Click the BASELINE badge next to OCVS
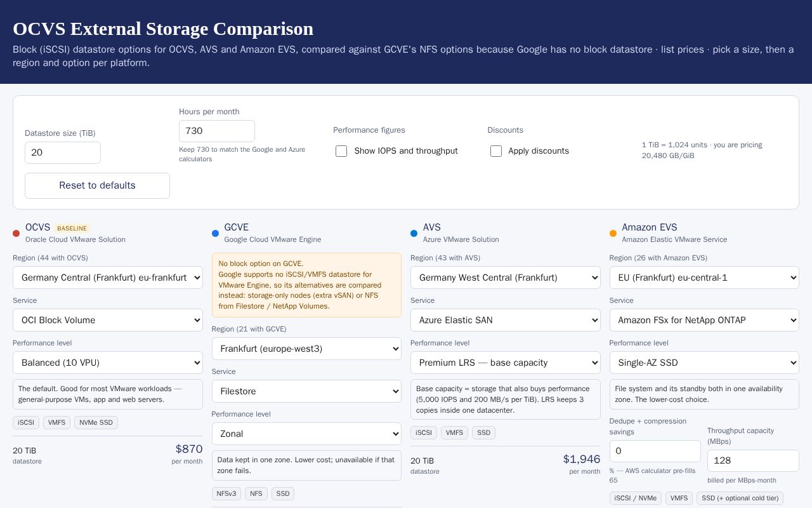Image resolution: width=812 pixels, height=508 pixels. point(72,228)
